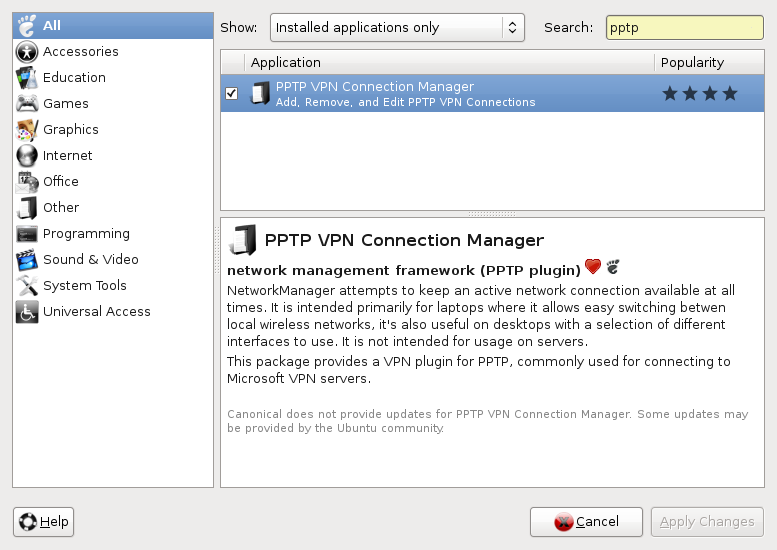Select the Universal Access category label
Screen dimensions: 777x550
point(97,312)
